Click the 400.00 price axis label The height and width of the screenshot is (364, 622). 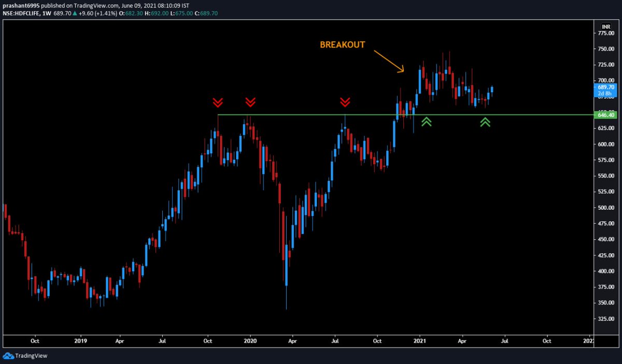pos(606,271)
